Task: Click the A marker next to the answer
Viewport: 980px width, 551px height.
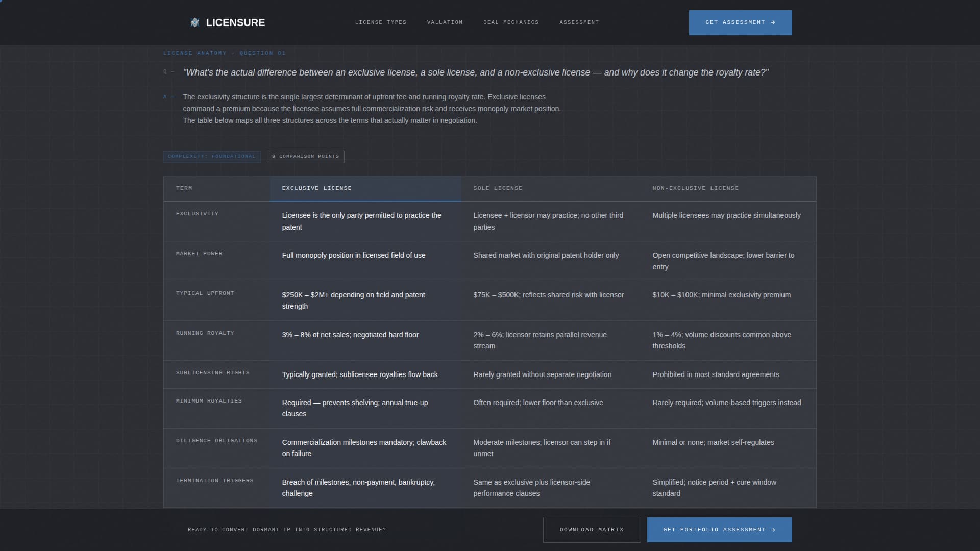Action: coord(164,96)
